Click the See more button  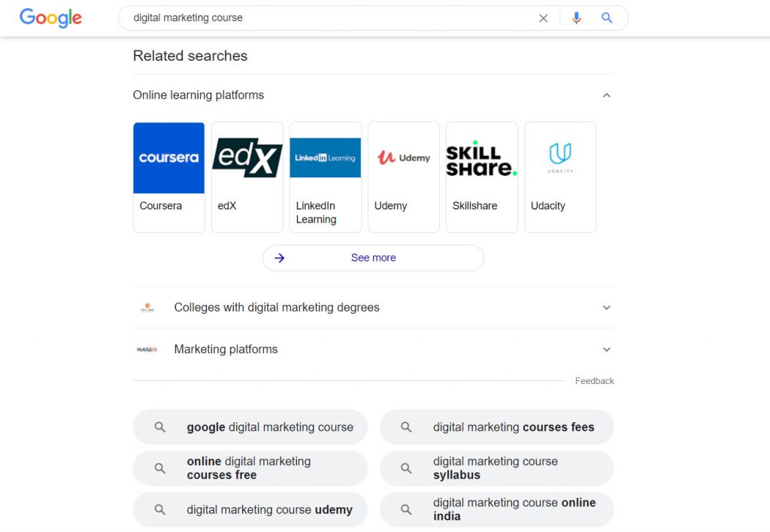click(x=373, y=258)
